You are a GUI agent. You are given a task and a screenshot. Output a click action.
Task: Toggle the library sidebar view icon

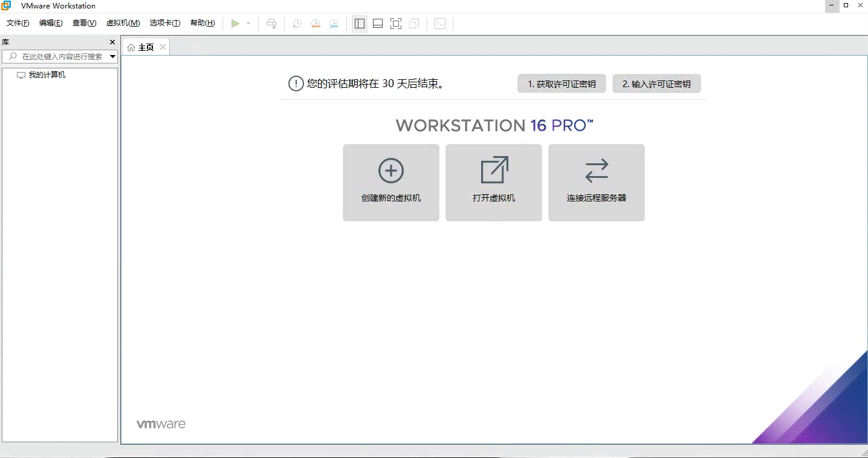pos(360,24)
